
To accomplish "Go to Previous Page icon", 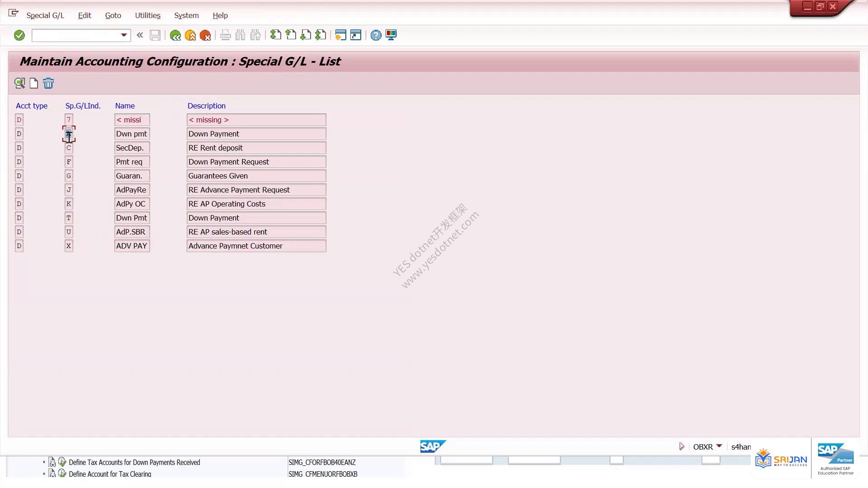I will pyautogui.click(x=291, y=35).
